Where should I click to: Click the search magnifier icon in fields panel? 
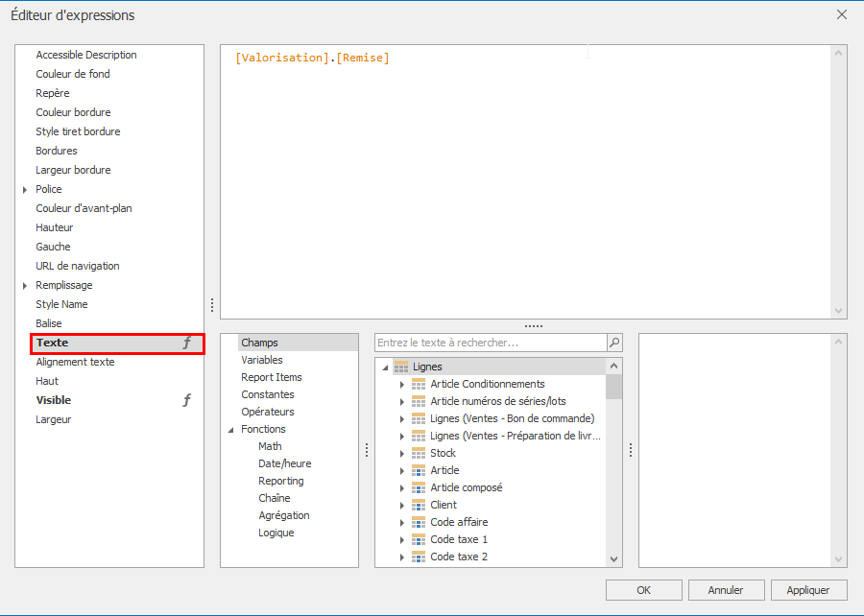614,343
